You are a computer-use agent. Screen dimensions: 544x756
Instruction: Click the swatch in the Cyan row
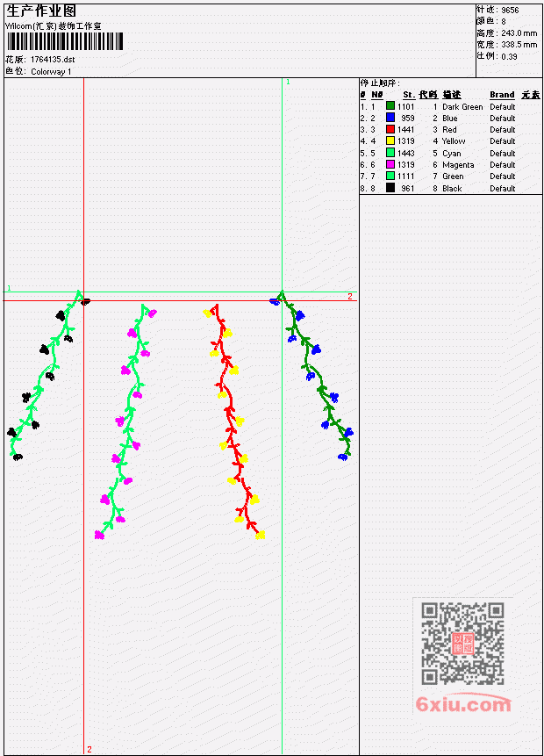click(x=390, y=153)
